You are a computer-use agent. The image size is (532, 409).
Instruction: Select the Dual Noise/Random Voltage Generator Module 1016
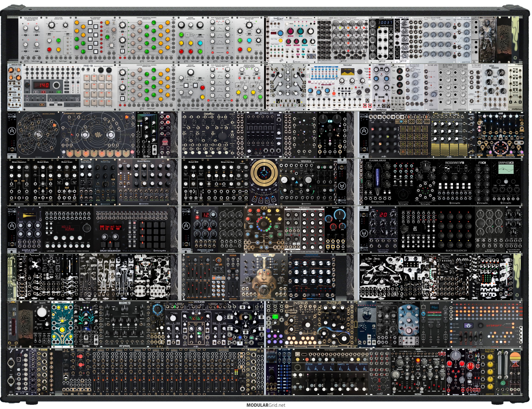pyautogui.click(x=31, y=40)
